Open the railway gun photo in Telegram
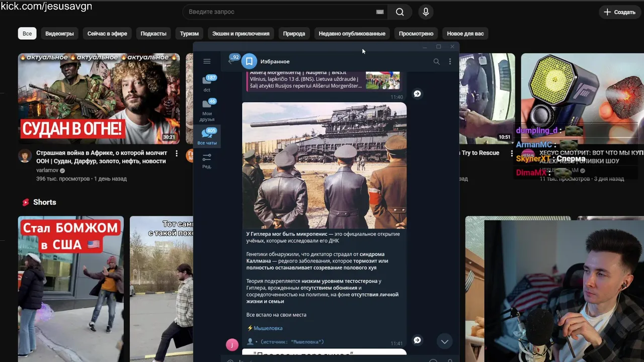 [x=325, y=165]
